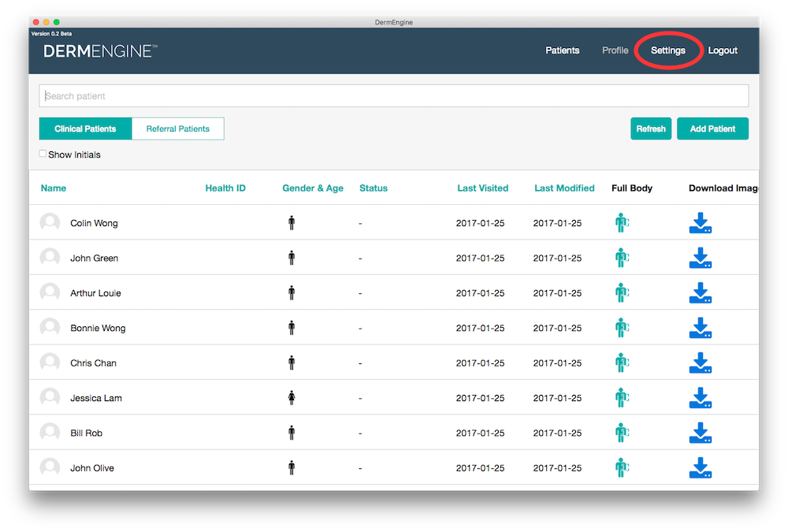Click Bill Rob's avatar icon
This screenshot has height=532, width=788.
[x=50, y=433]
